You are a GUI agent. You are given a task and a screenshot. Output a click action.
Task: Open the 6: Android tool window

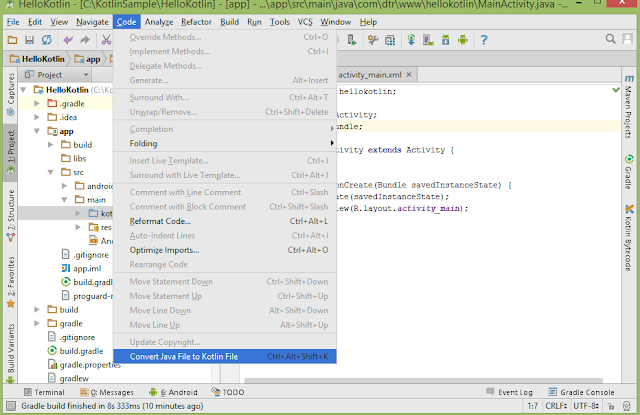[173, 392]
